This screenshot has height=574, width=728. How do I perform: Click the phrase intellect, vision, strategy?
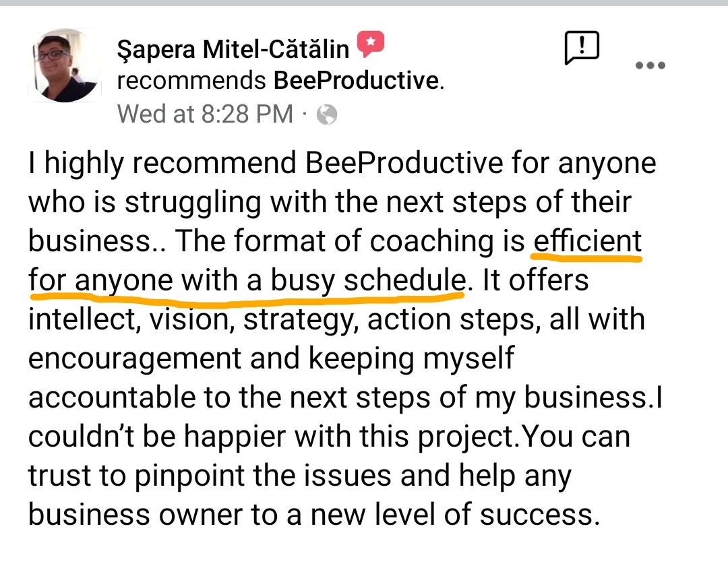click(x=193, y=321)
